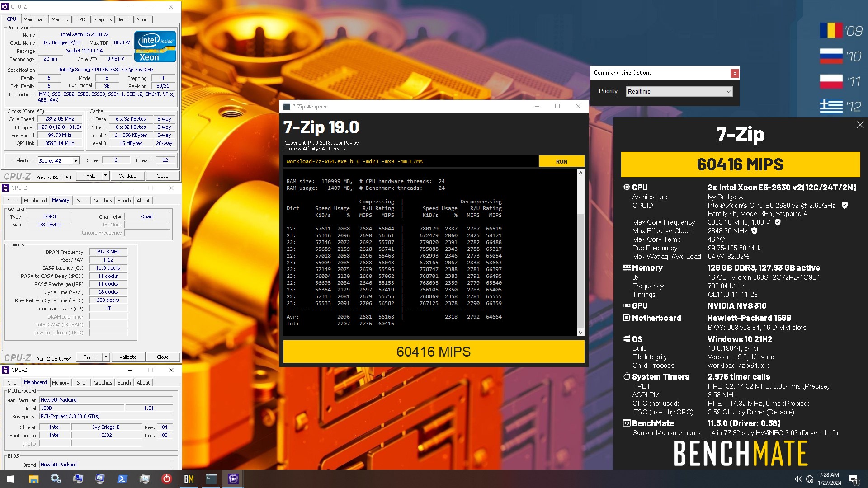Open Bench tab in middle CPU-Z window
Screen dimensions: 868x488
coord(124,201)
